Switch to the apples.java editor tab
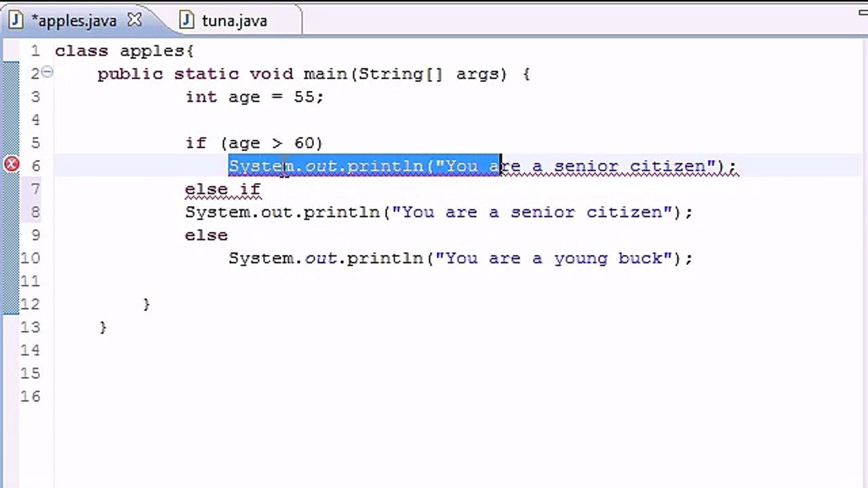This screenshot has height=488, width=868. (74, 20)
